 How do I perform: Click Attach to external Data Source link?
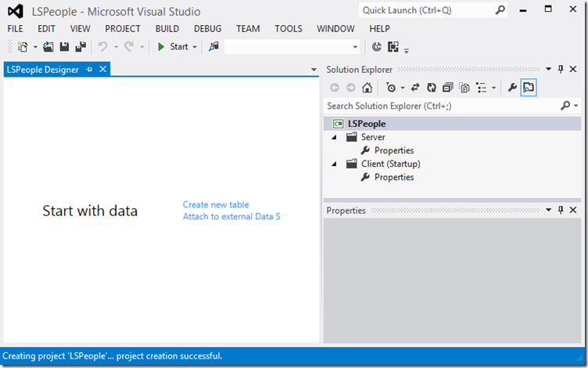pyautogui.click(x=231, y=217)
